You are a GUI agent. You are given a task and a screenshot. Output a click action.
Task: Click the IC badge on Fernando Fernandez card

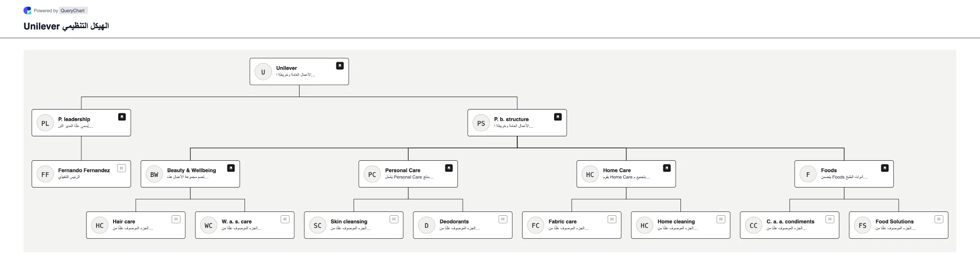tap(122, 168)
